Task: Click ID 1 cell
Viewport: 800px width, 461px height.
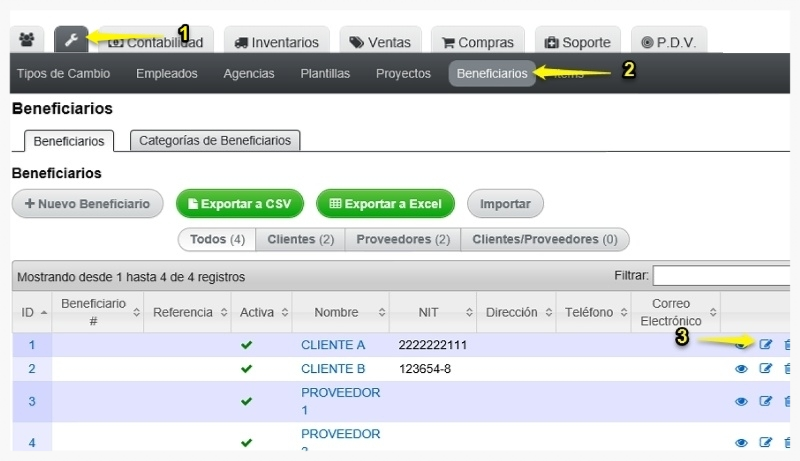Action: 32,345
